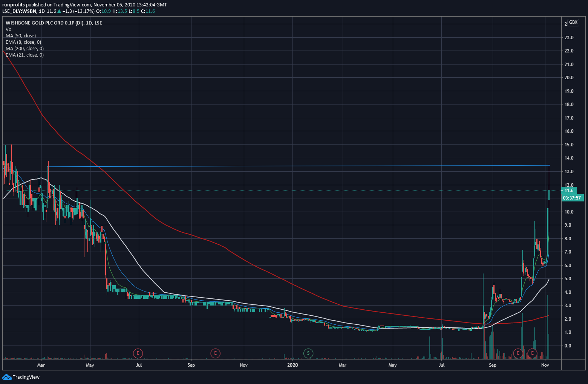This screenshot has width=588, height=384.
Task: Select the EMA (21, close, 0) legend
Action: tap(24, 55)
